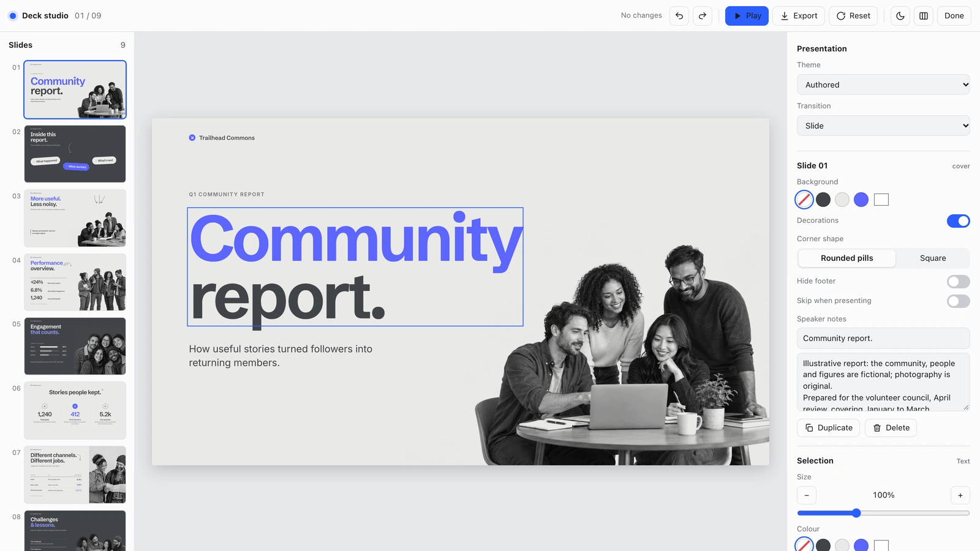Screen dimensions: 980x551
Task: Toggle dark mode moon icon
Action: (900, 16)
